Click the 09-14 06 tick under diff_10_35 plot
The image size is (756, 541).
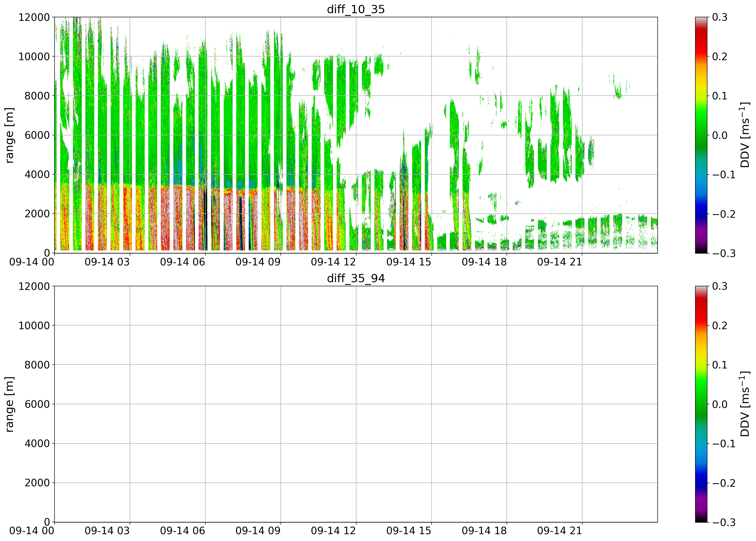182,262
